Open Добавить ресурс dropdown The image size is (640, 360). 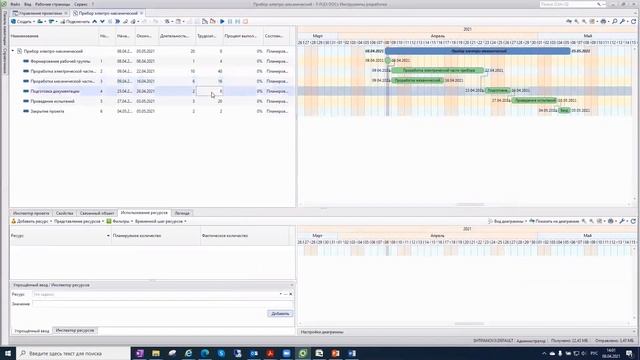point(32,221)
